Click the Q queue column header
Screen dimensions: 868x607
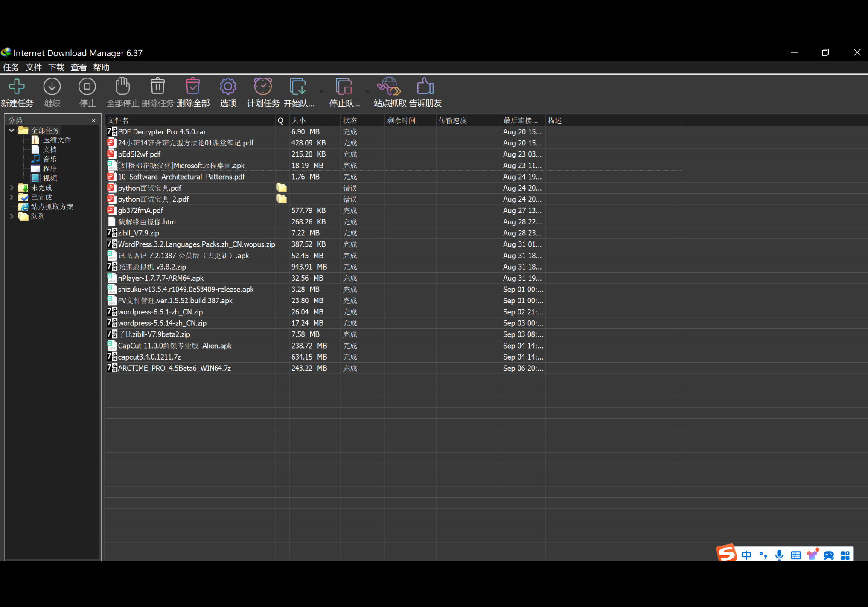click(x=283, y=120)
